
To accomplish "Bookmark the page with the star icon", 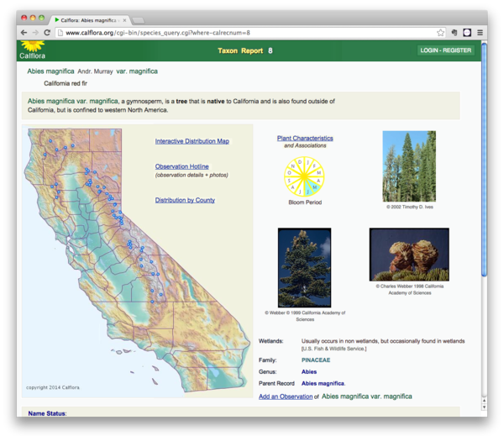I will (440, 33).
